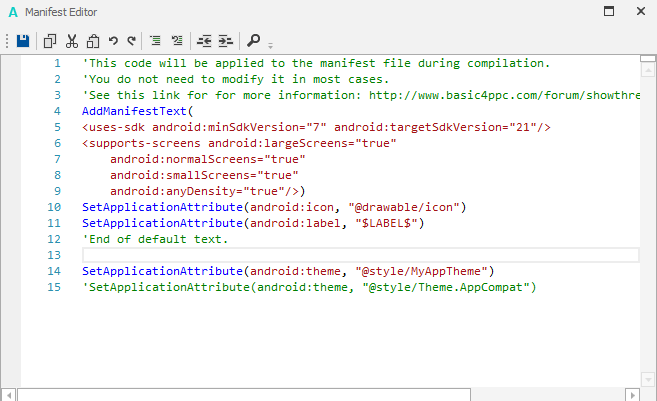Click the 'End of default text.' comment

(155, 239)
